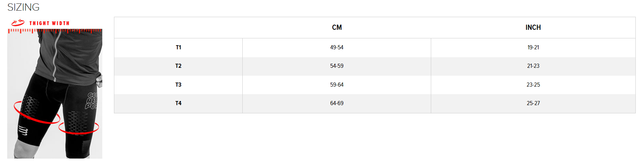Click the 23-25 inch cell
The image size is (644, 163).
(533, 85)
